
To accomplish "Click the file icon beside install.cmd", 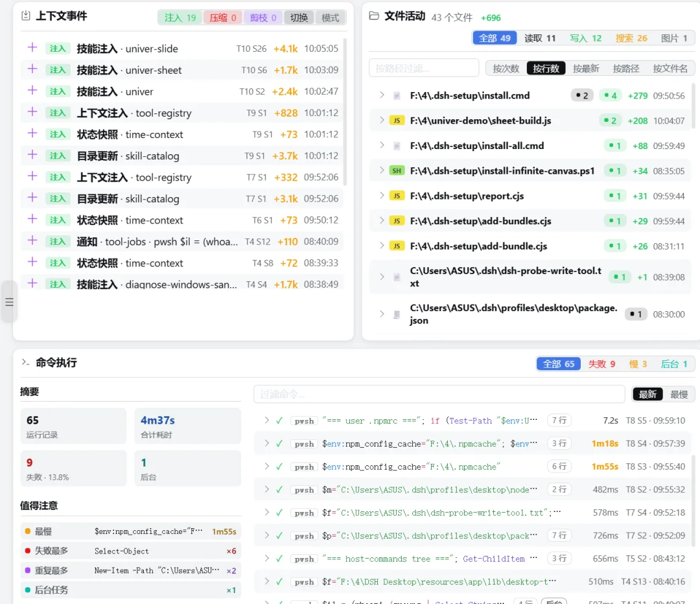I will pos(397,95).
